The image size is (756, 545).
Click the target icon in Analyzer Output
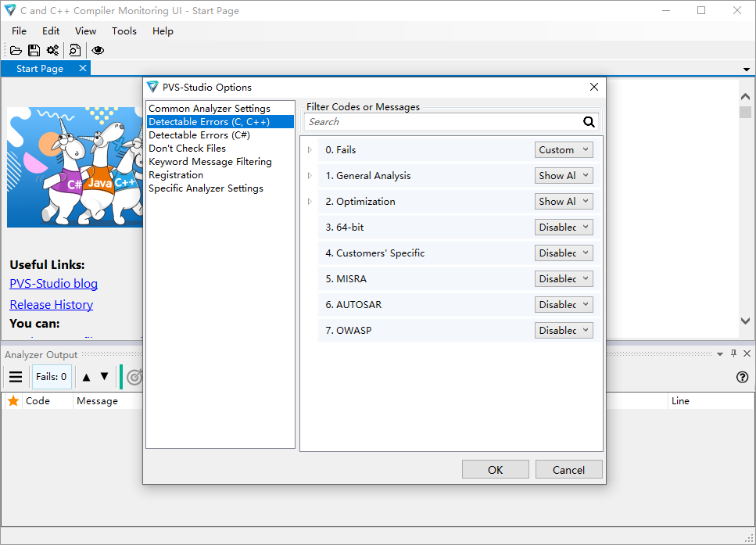(x=134, y=377)
